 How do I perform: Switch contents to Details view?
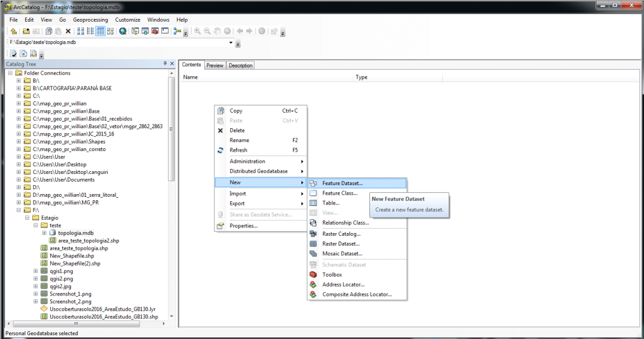pos(100,31)
